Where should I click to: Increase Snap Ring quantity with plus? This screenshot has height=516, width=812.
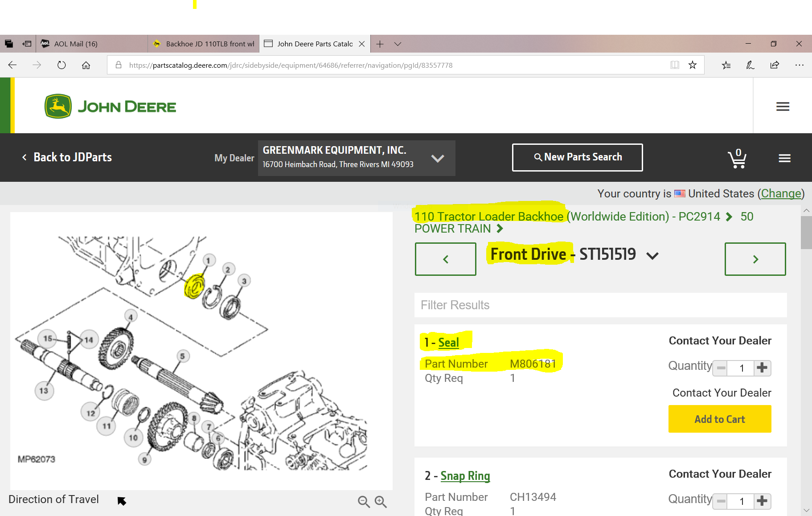coord(762,501)
